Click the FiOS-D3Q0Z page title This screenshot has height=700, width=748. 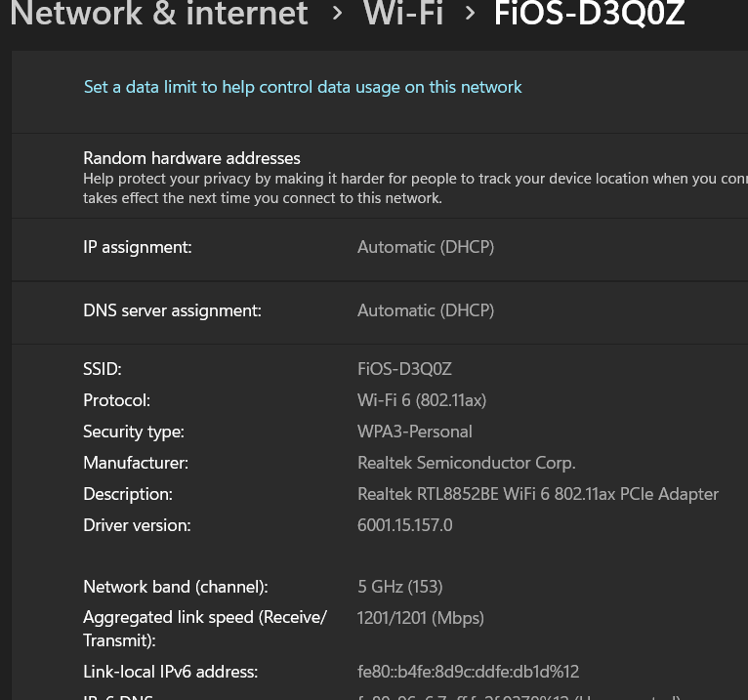point(589,14)
